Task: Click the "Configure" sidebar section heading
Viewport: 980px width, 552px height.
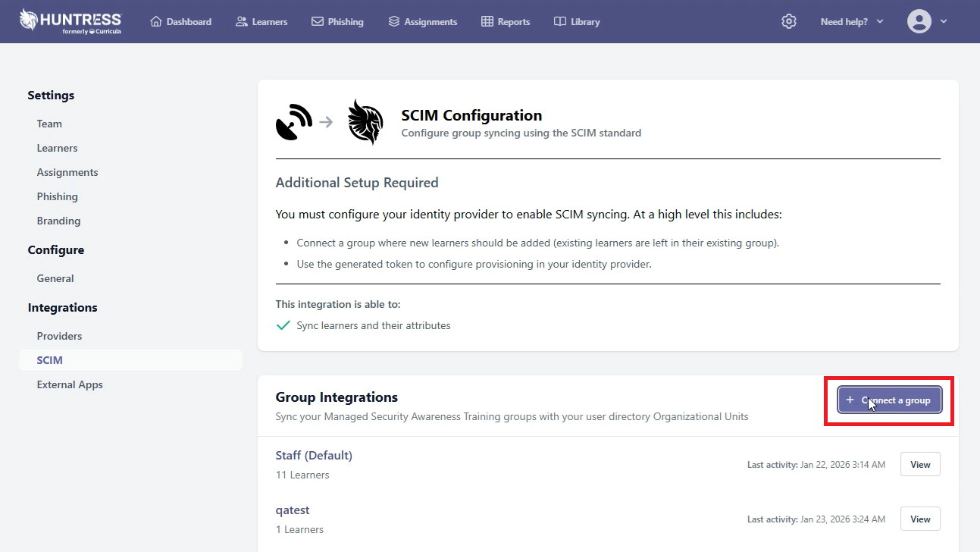Action: click(x=56, y=250)
